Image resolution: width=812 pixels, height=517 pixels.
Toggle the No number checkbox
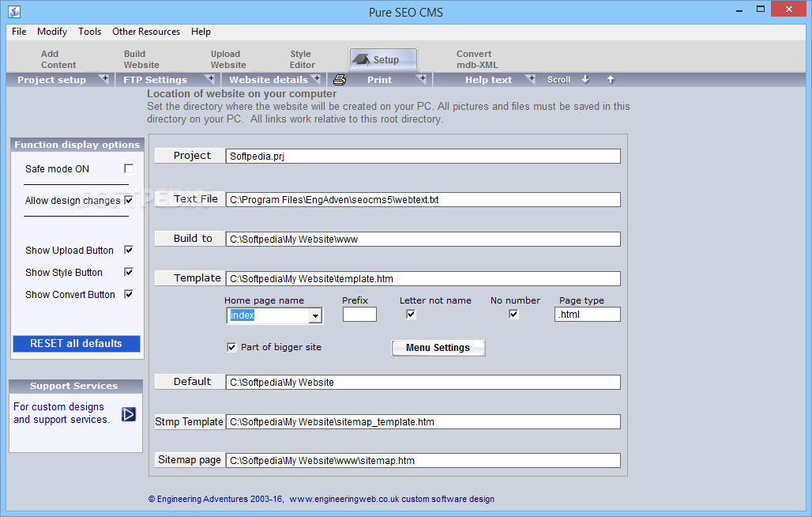click(x=513, y=314)
